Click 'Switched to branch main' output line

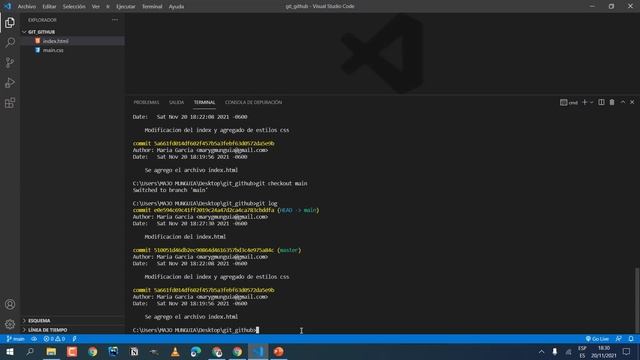pyautogui.click(x=170, y=190)
